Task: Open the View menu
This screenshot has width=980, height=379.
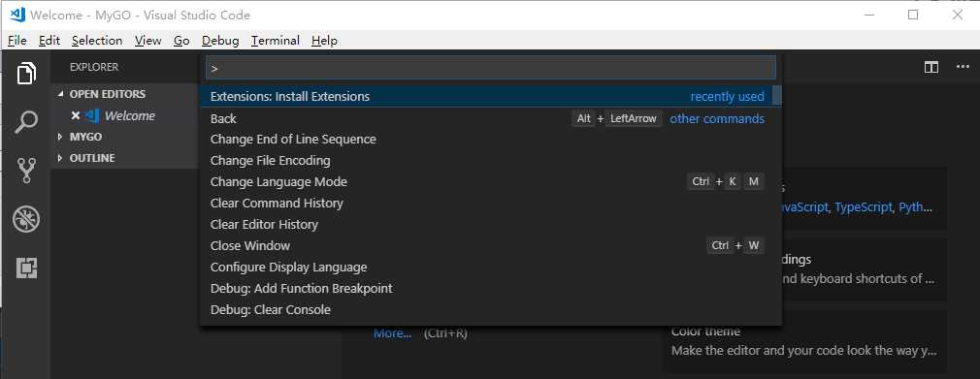Action: pyautogui.click(x=148, y=41)
